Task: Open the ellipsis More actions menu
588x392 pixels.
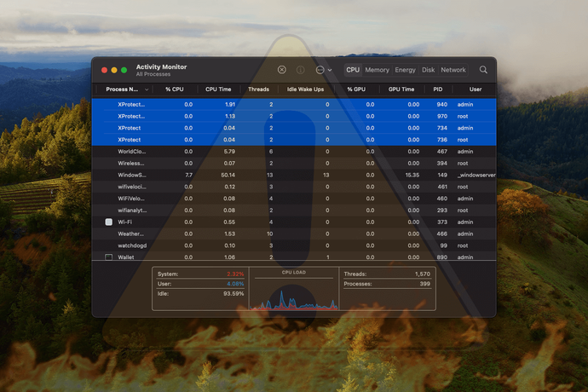Action: (322, 70)
